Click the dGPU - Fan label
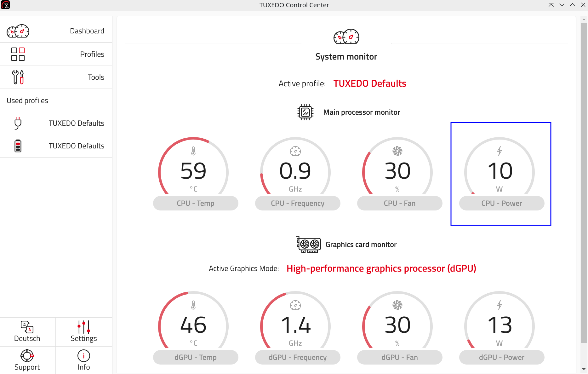The width and height of the screenshot is (588, 374). 400,357
